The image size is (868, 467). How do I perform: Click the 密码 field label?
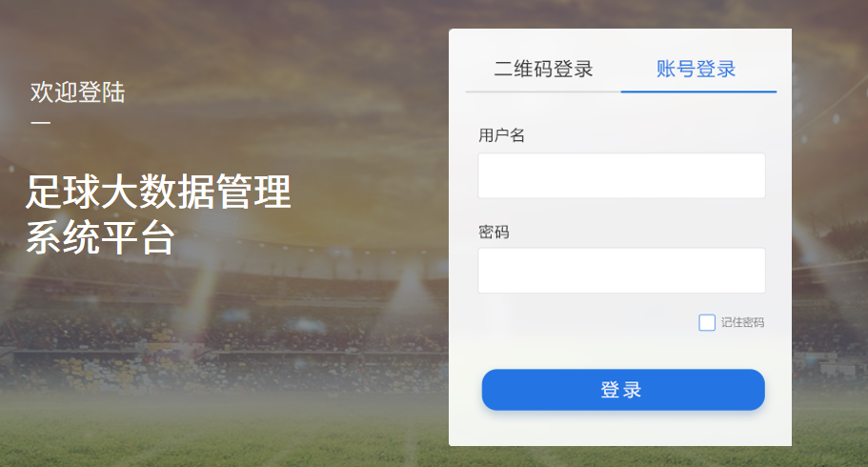494,232
